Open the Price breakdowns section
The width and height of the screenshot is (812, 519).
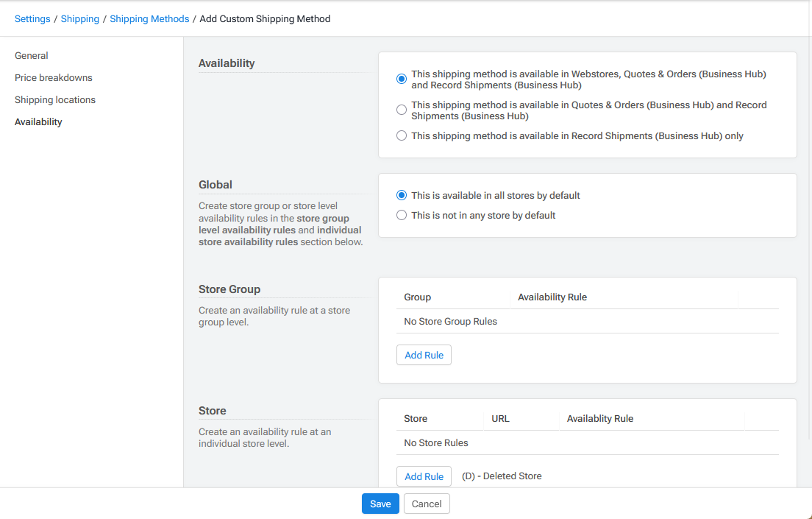click(x=53, y=77)
